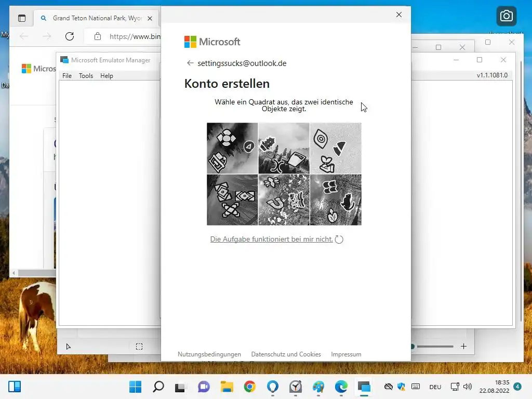Click the plus zoom-in button
The width and height of the screenshot is (532, 399).
(463, 346)
